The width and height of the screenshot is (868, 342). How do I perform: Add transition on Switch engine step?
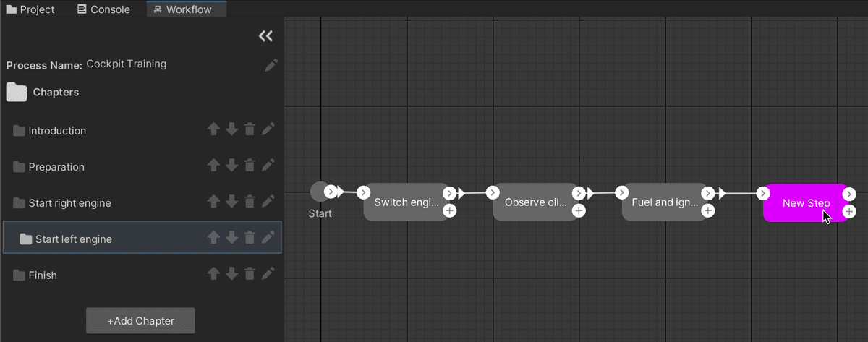(x=449, y=211)
